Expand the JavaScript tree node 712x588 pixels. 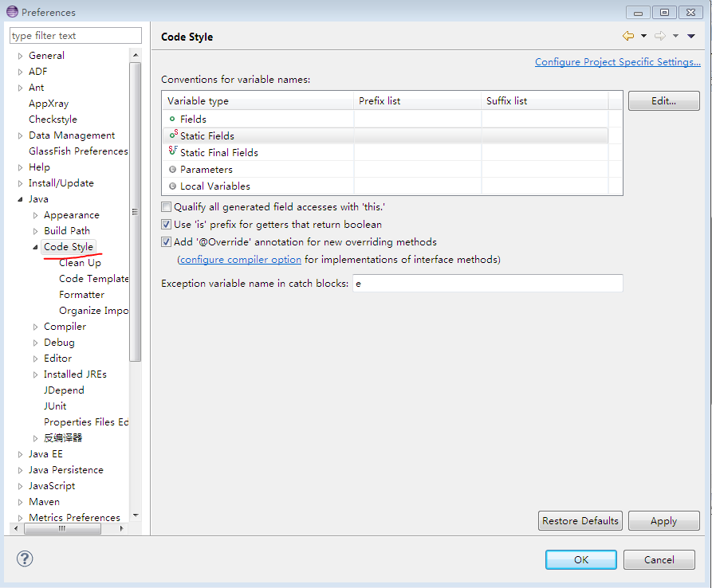tap(20, 486)
